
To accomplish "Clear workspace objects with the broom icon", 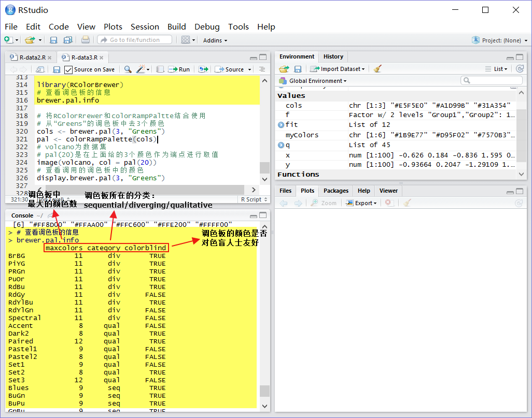I will coord(377,68).
